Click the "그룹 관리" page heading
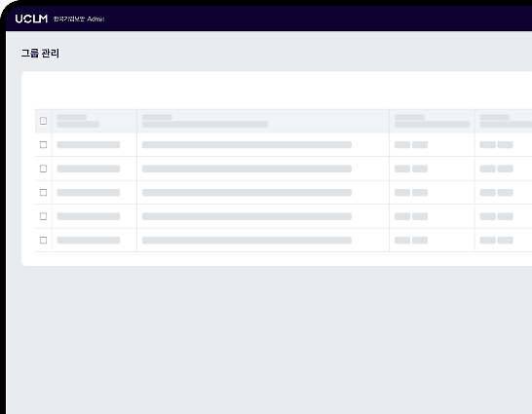 coord(40,54)
